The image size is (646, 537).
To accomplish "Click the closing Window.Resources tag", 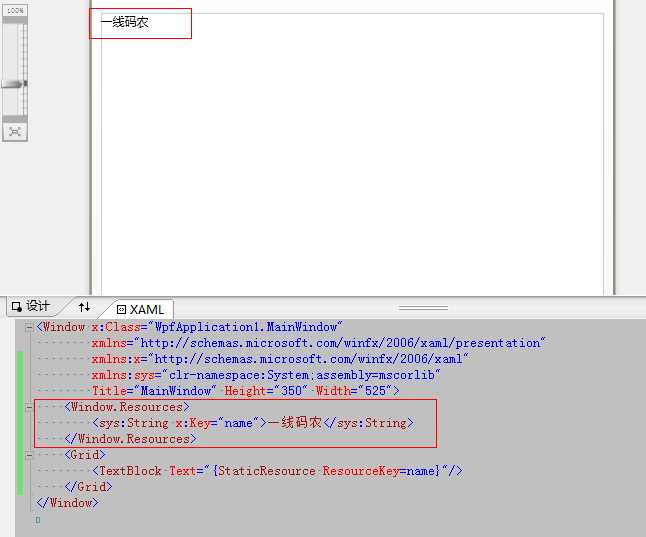I will coord(130,439).
